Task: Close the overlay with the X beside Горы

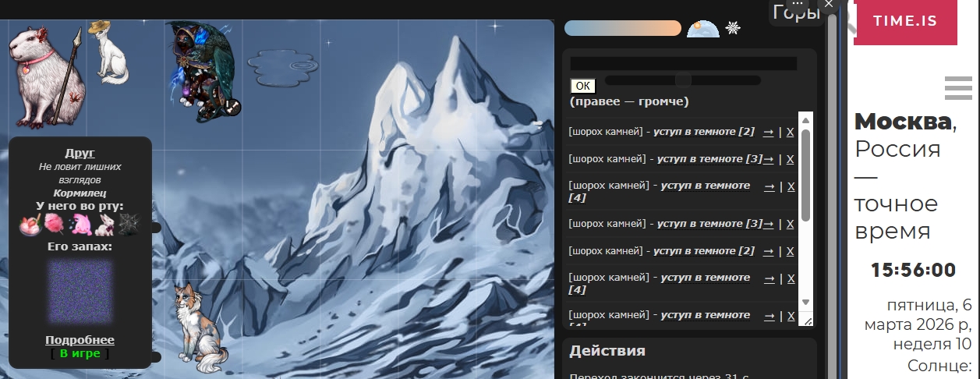Action: tap(829, 4)
